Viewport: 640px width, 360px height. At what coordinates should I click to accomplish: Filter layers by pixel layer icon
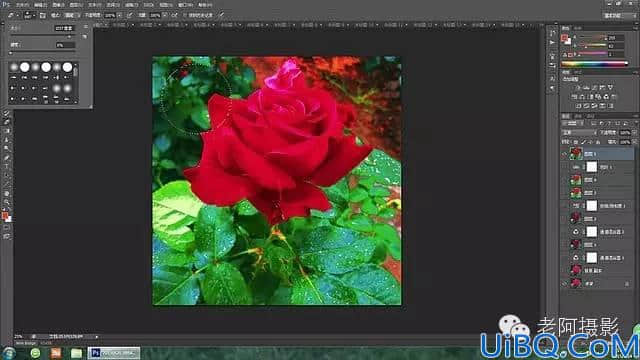[x=593, y=123]
